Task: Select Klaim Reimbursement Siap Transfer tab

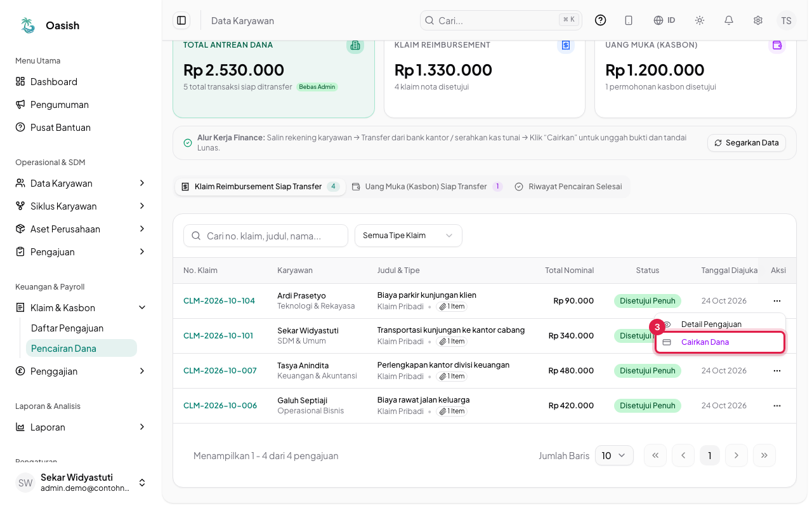Action: (x=260, y=187)
